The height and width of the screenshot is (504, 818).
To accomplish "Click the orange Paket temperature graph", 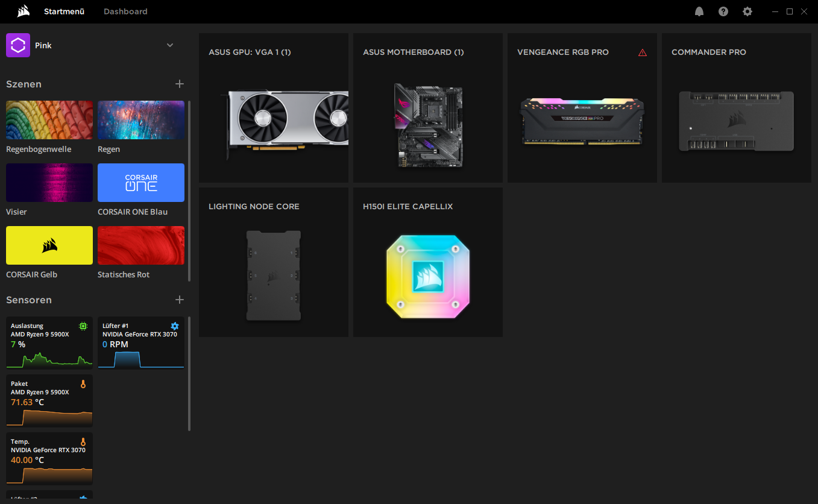I will (49, 417).
